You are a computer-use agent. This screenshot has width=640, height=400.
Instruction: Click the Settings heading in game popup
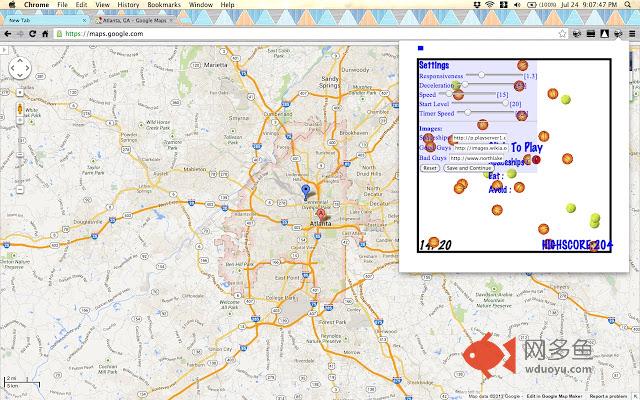pyautogui.click(x=434, y=65)
